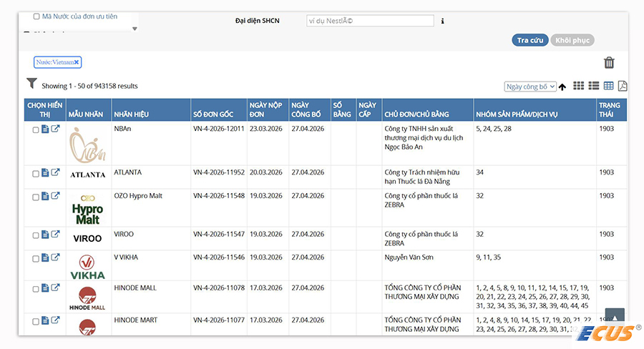Remove the Nước:Vietnam filter tag
The image size is (644, 349).
(x=77, y=62)
